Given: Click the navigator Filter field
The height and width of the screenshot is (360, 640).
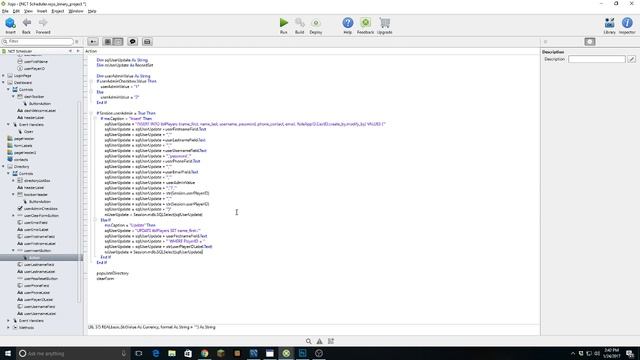Looking at the screenshot, I should tap(38, 42).
